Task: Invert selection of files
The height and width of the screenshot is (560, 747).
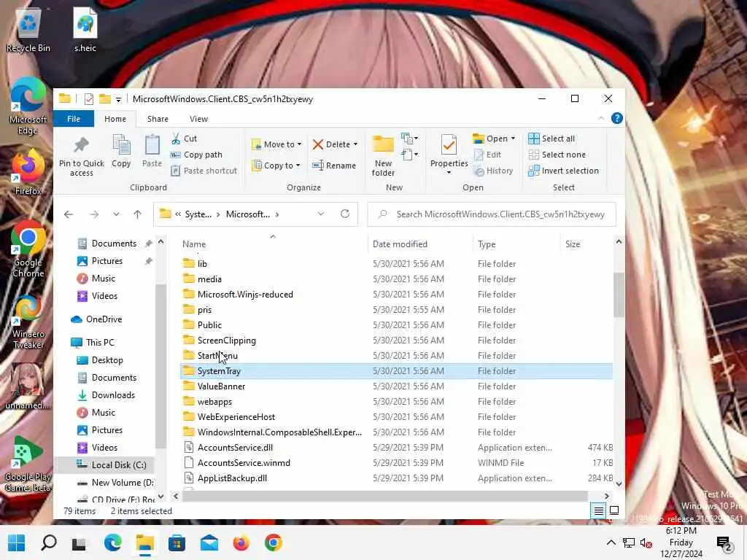Action: click(x=564, y=171)
